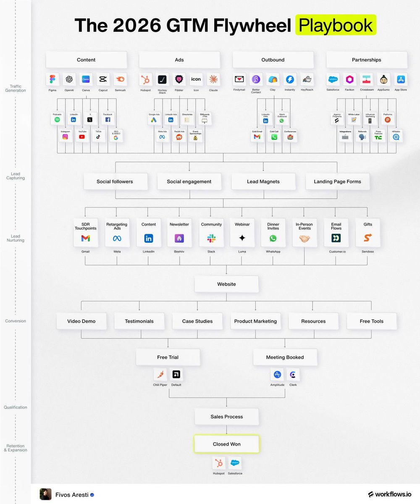Screen dimensions: 420x504
Task: Select the YouTube channel icon
Action: click(82, 137)
